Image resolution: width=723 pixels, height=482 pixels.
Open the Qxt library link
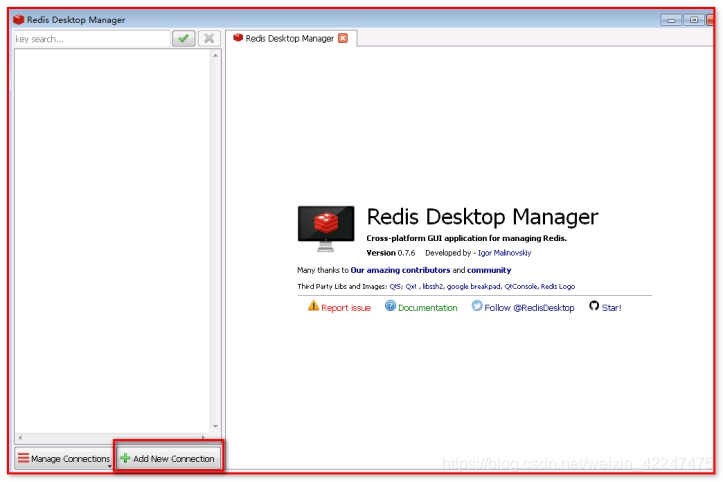[x=411, y=286]
